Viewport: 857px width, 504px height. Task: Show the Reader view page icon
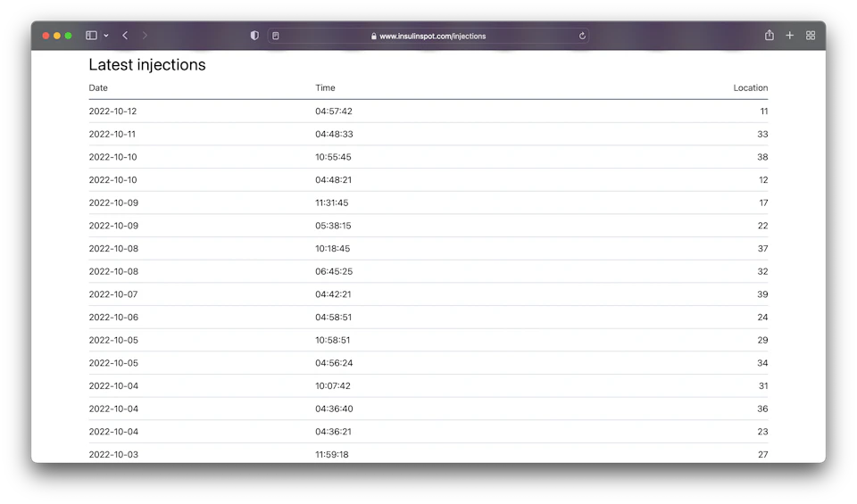point(276,36)
